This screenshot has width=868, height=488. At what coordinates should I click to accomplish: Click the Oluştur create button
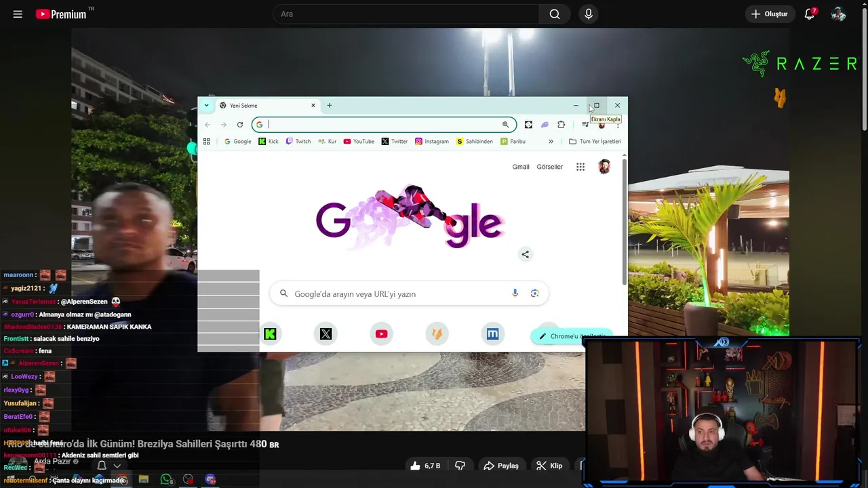[x=769, y=14]
